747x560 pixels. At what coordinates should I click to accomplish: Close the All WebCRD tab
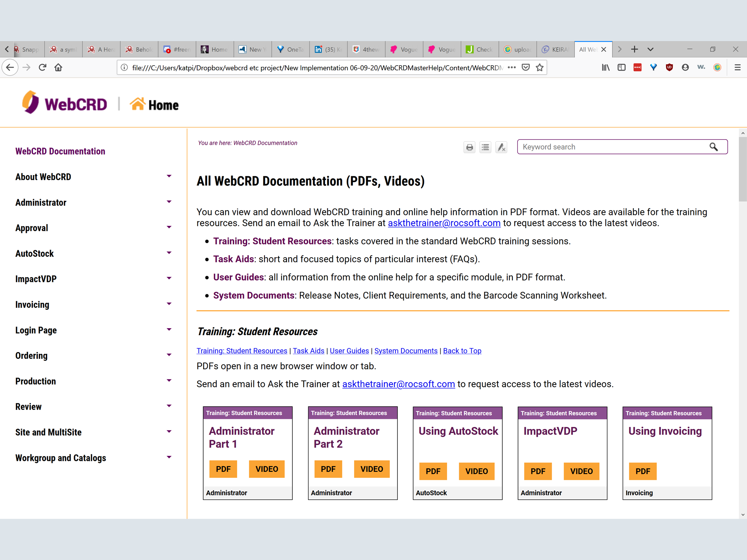pyautogui.click(x=604, y=49)
